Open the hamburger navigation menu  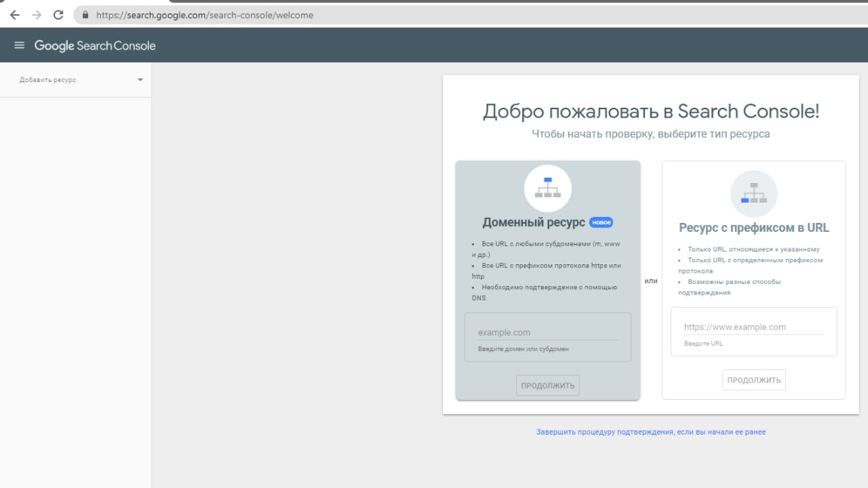[20, 45]
